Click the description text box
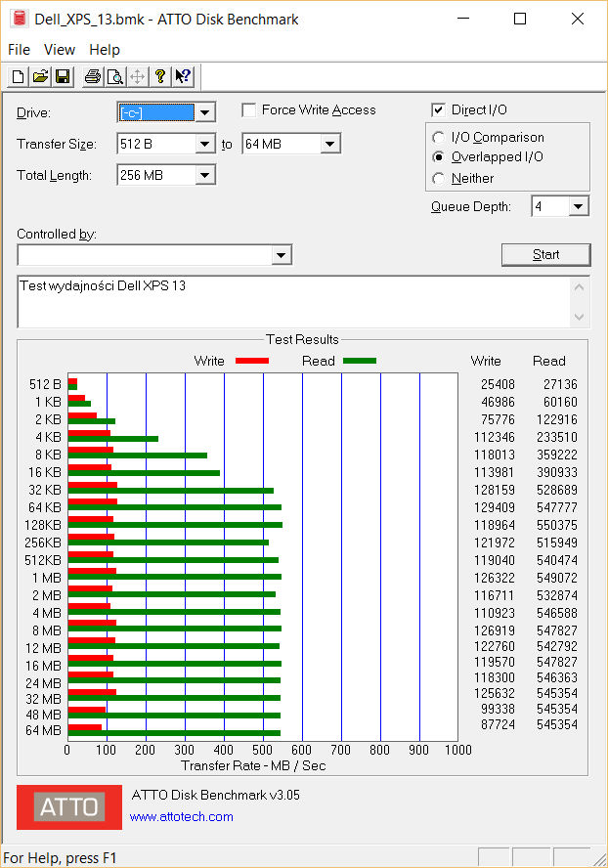Image resolution: width=608 pixels, height=868 pixels. 293,302
